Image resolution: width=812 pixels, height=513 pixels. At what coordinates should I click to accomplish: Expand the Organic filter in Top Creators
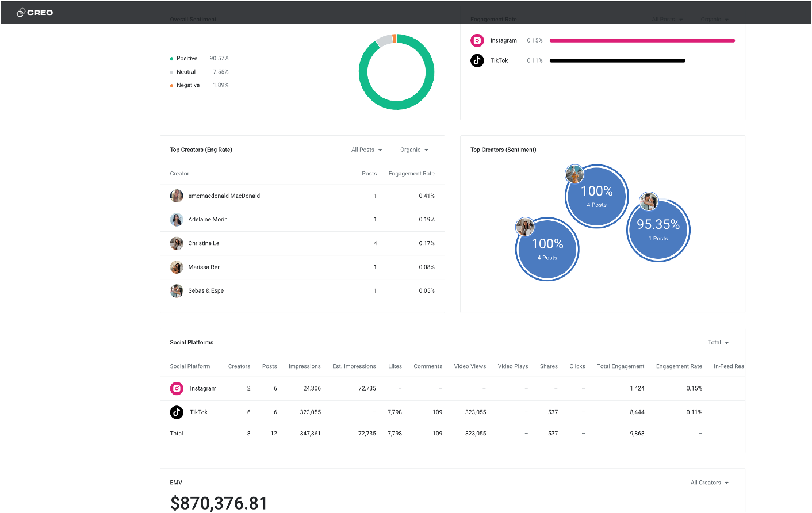[414, 150]
